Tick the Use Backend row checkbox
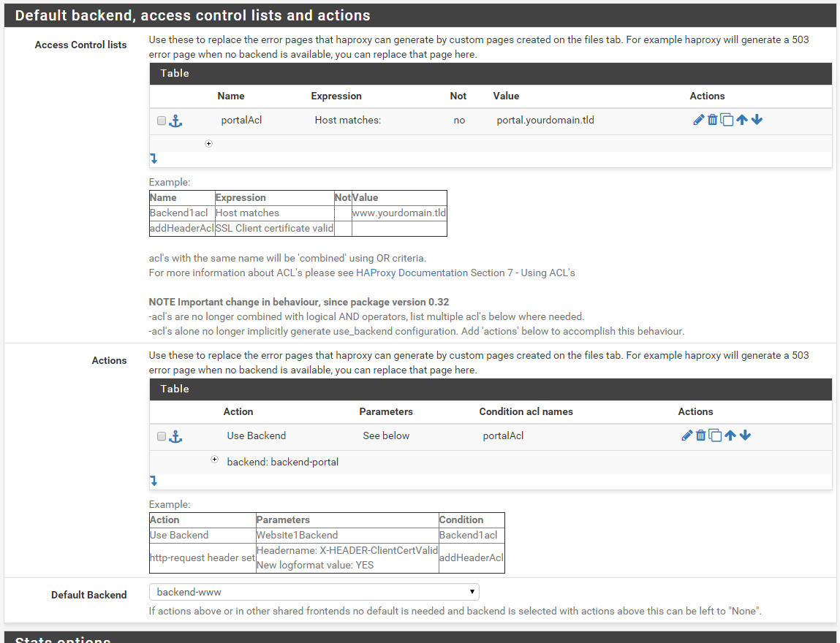This screenshot has height=643, width=840. (x=162, y=436)
